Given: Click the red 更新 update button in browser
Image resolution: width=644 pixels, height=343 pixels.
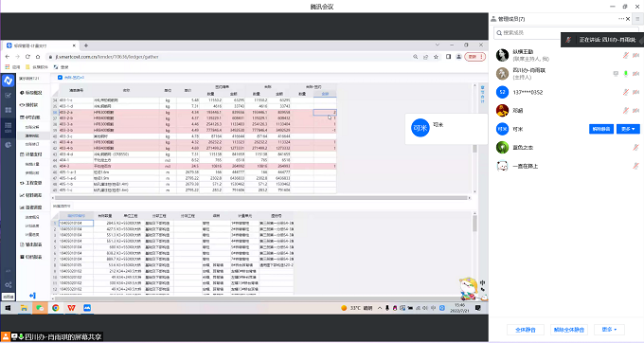Looking at the screenshot, I should (474, 57).
